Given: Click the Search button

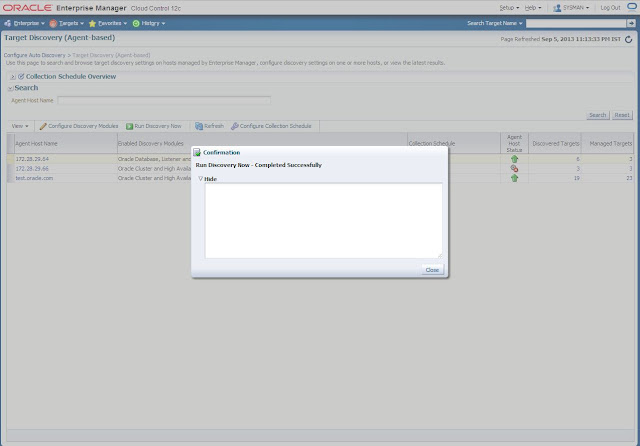Looking at the screenshot, I should click(x=598, y=115).
